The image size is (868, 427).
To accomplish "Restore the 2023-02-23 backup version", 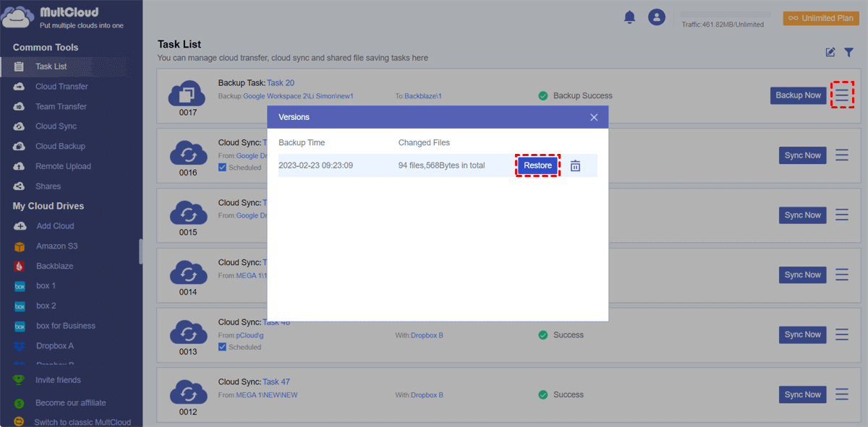I will click(x=537, y=165).
